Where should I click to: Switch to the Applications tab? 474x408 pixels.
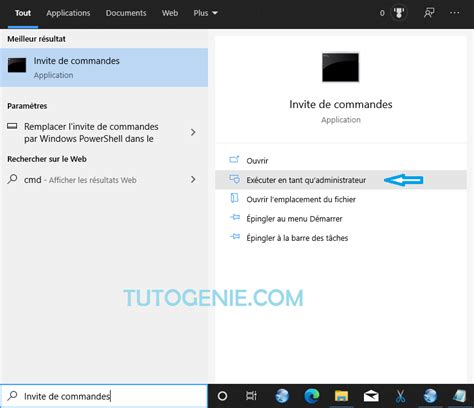(68, 13)
